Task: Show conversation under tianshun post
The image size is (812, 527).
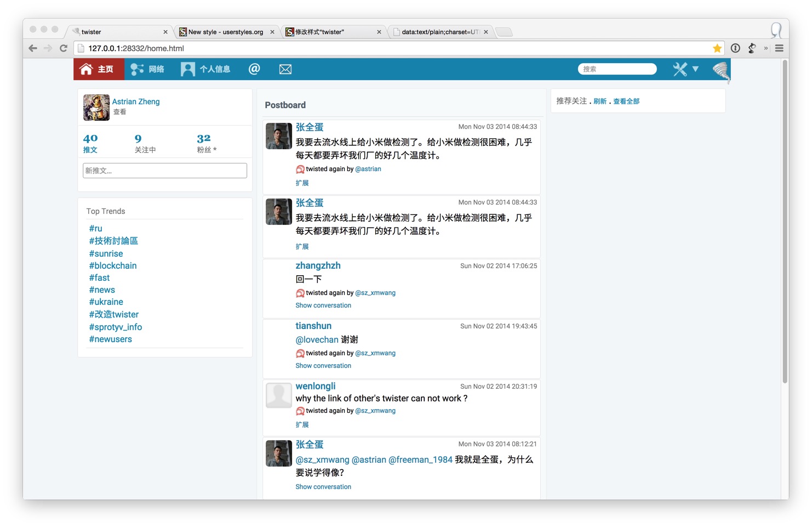Action: click(x=323, y=366)
